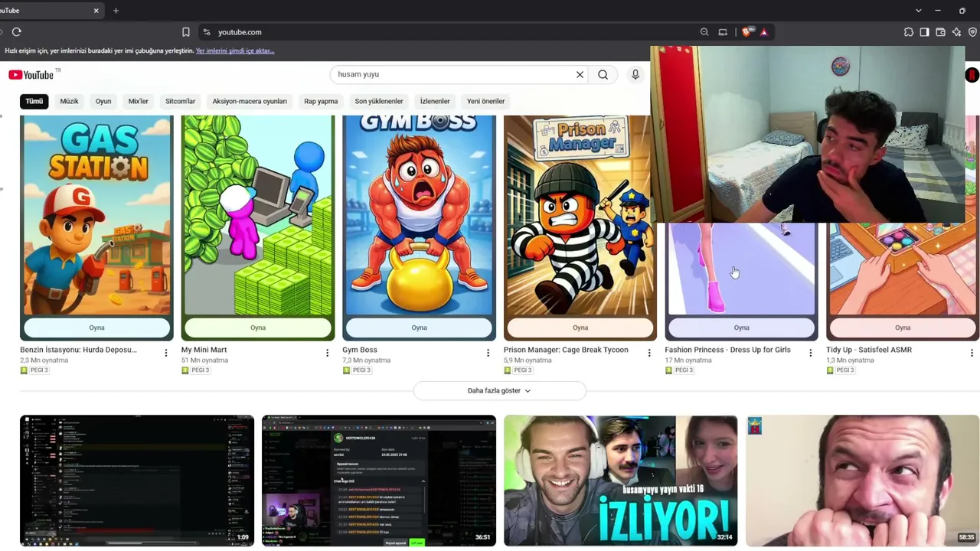Open options menu for Fashion Princess game
The width and height of the screenshot is (980, 551).
point(810,353)
